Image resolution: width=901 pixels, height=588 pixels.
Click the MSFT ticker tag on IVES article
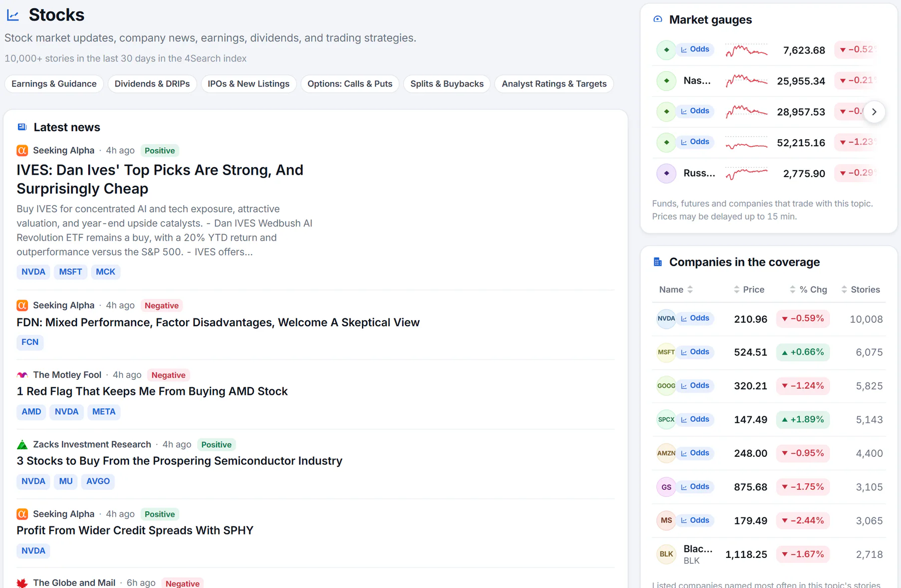pos(71,272)
